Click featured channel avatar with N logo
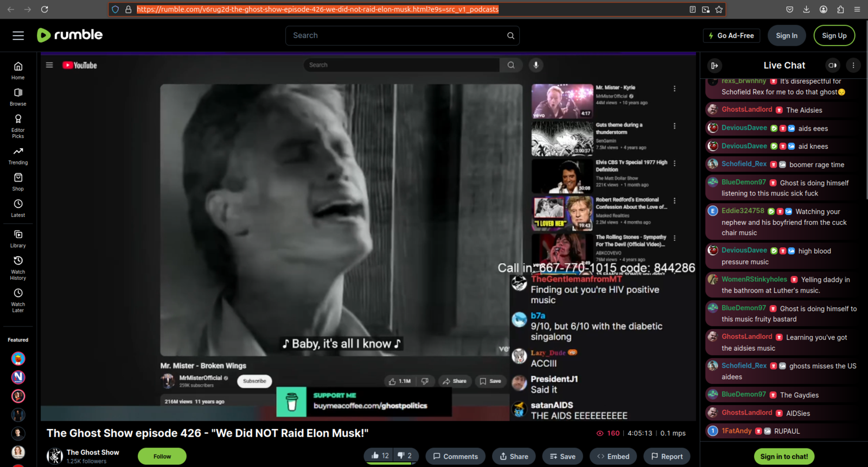Viewport: 868px width, 467px height. coord(18,377)
